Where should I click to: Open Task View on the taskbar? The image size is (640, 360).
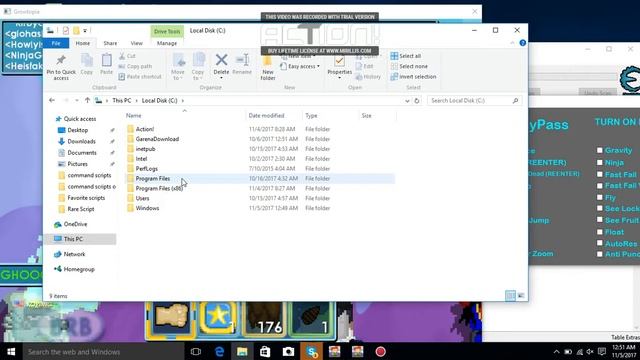(x=196, y=351)
